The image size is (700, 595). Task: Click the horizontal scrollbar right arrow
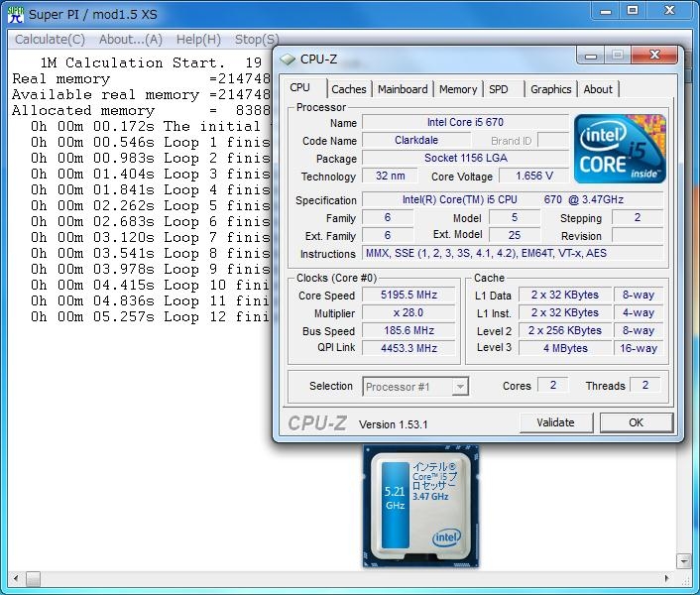coord(667,579)
